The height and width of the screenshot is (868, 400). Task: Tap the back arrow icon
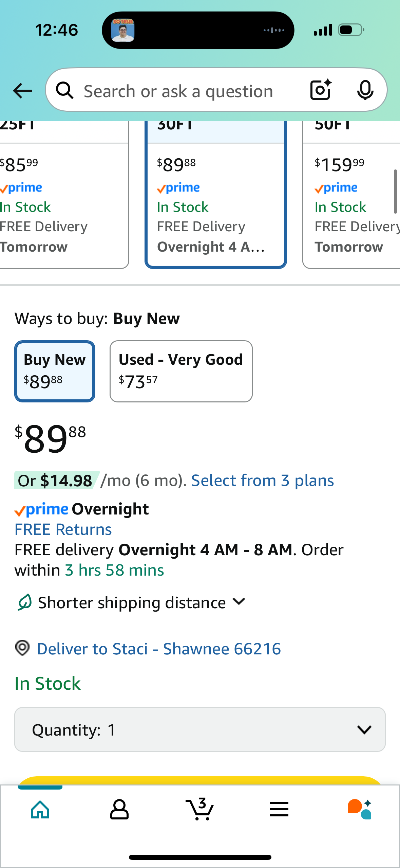coord(22,91)
